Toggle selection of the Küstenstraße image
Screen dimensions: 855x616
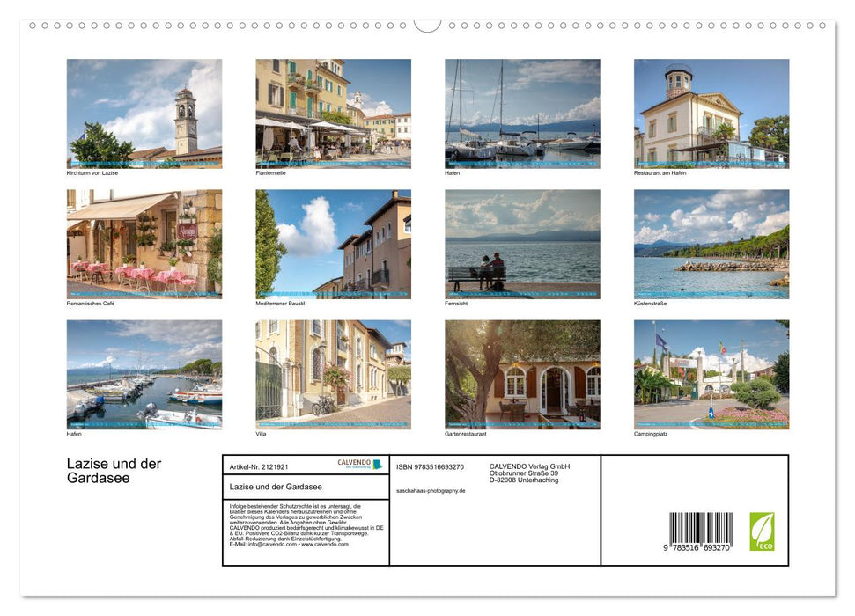(x=711, y=244)
